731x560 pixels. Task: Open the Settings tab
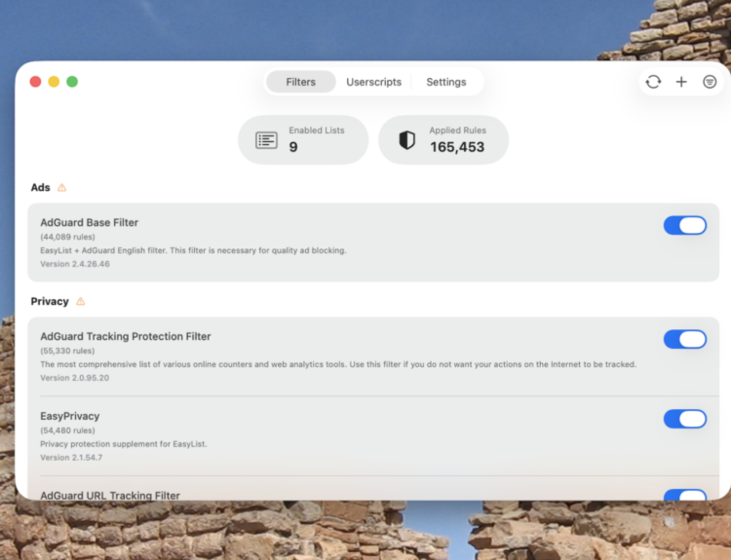click(445, 82)
